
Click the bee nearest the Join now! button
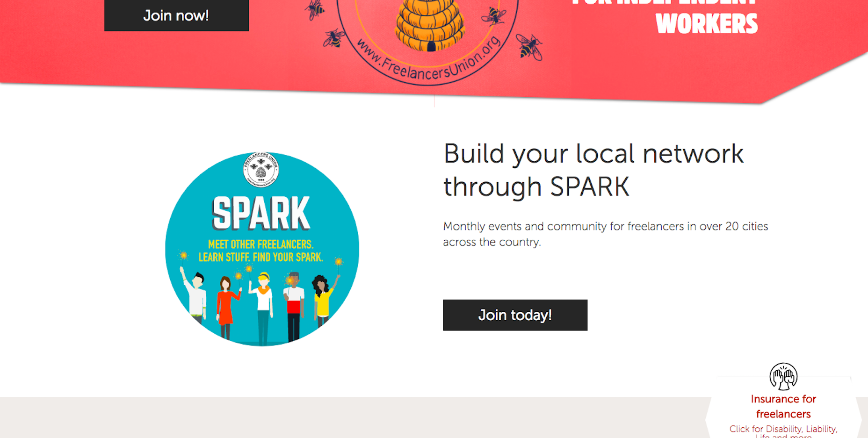pos(315,9)
